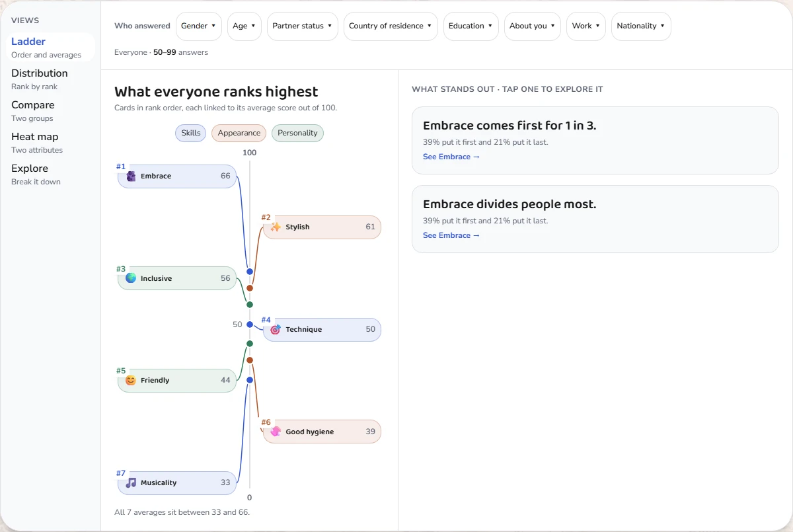Expand the Education filter dropdown

[x=471, y=26]
